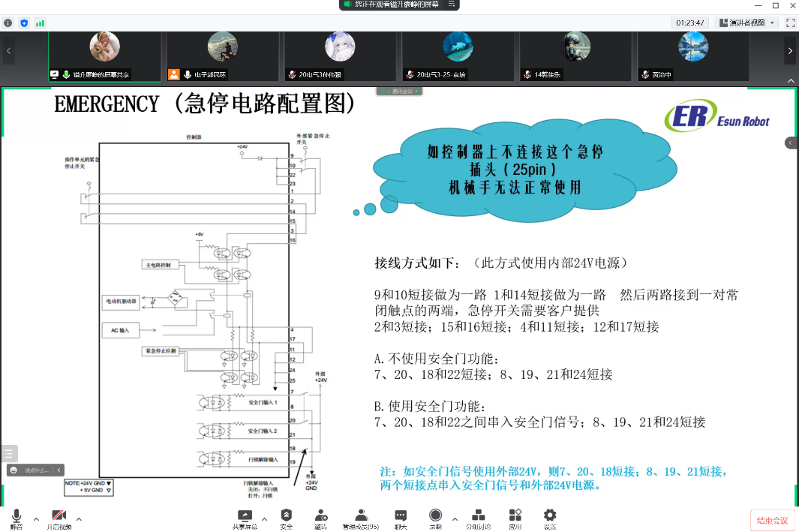799x532 pixels.
Task: Expand share options arrow beside 共享屏幕
Action: (x=265, y=519)
